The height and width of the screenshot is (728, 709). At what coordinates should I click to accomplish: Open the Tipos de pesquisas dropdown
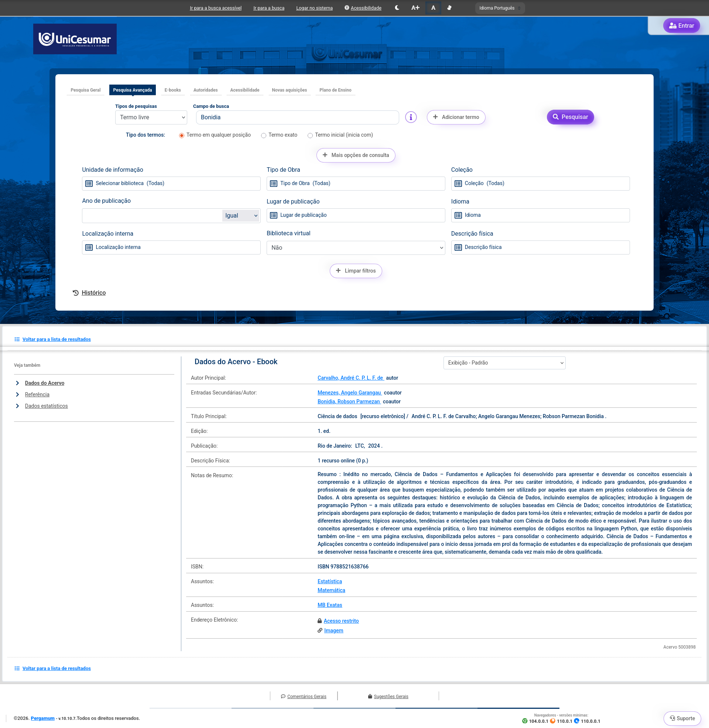click(151, 117)
